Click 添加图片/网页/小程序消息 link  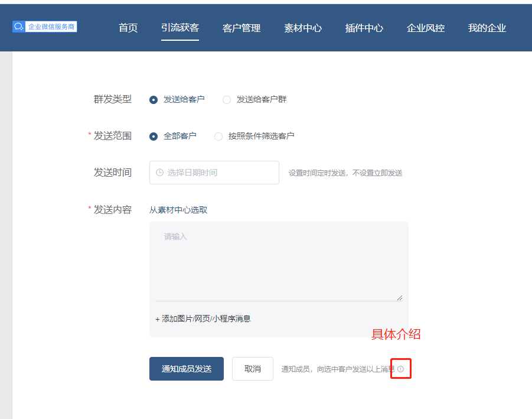pos(203,319)
